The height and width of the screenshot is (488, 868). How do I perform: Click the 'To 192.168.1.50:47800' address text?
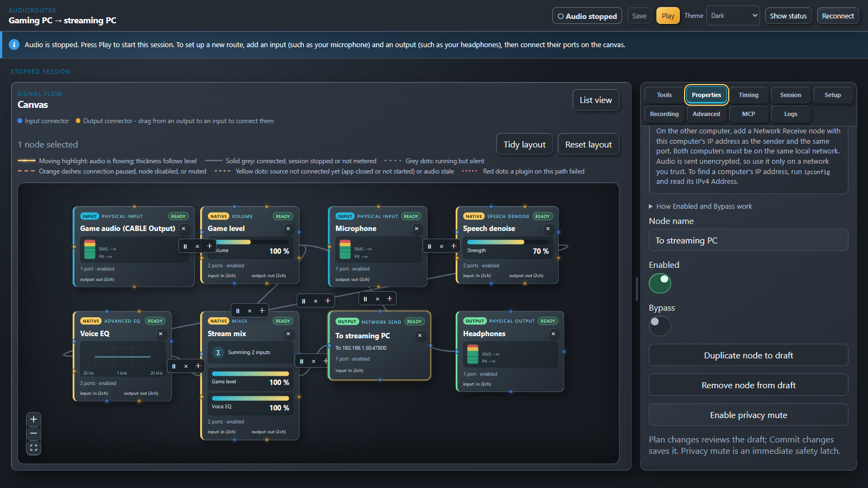[361, 348]
